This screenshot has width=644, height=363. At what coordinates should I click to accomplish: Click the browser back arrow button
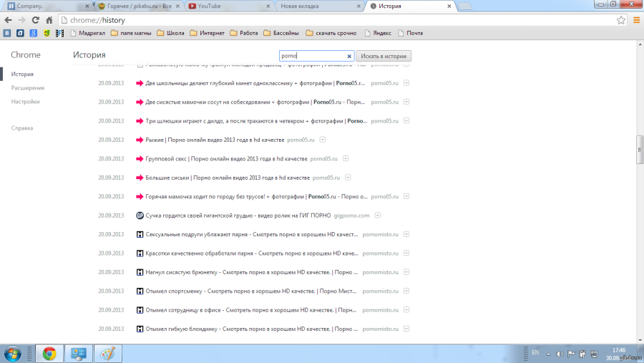[9, 20]
